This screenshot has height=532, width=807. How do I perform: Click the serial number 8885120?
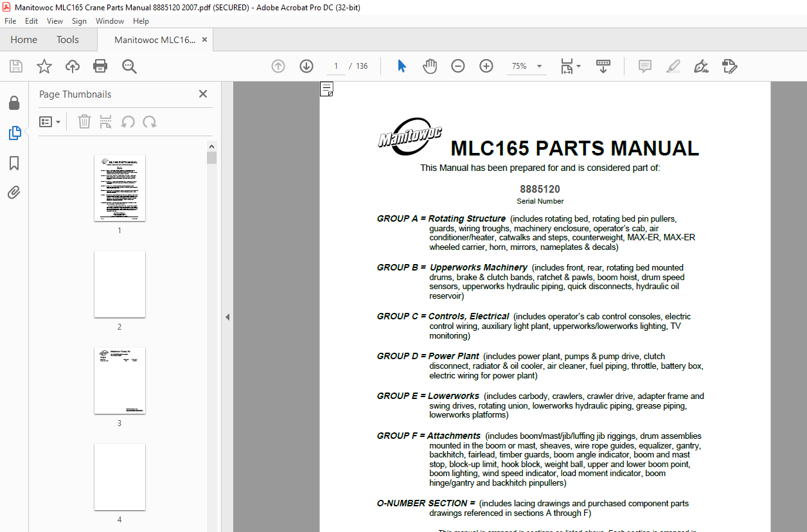tap(540, 189)
